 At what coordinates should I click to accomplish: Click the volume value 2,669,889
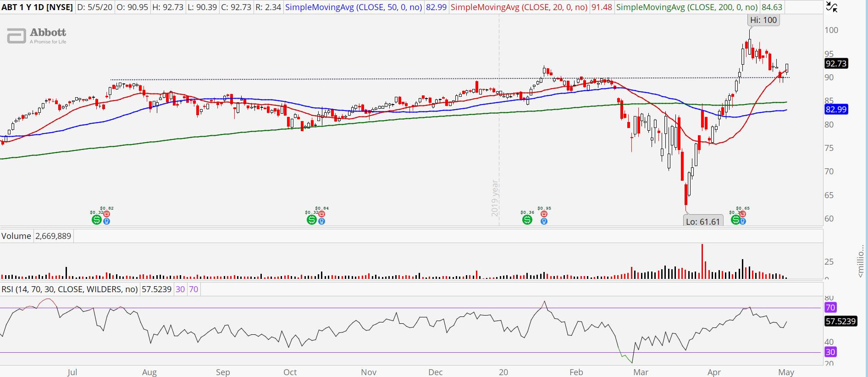point(53,236)
